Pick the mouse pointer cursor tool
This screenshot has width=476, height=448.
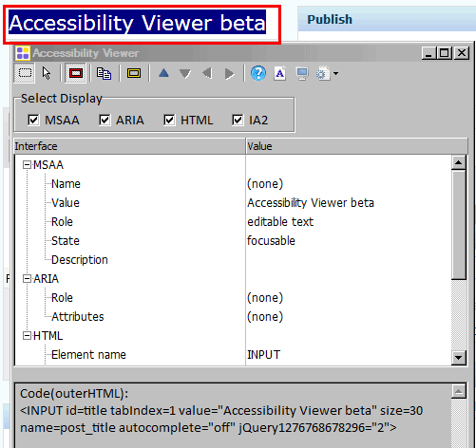[47, 73]
